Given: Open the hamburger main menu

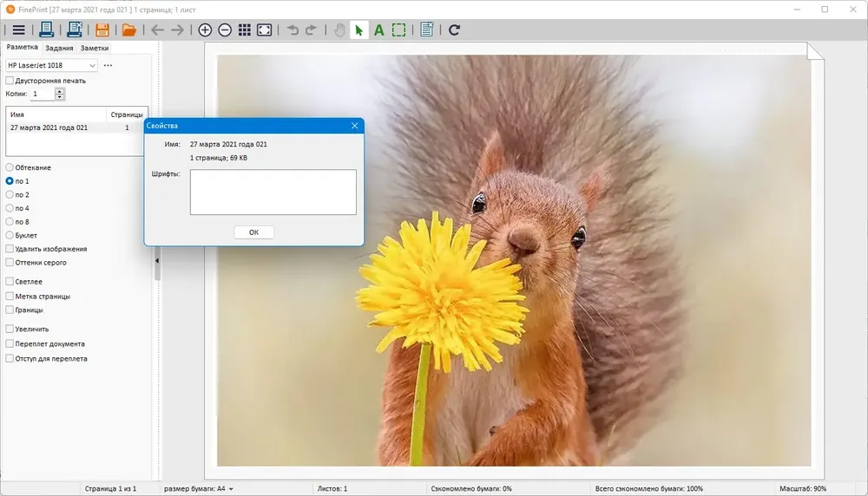Looking at the screenshot, I should 18,29.
